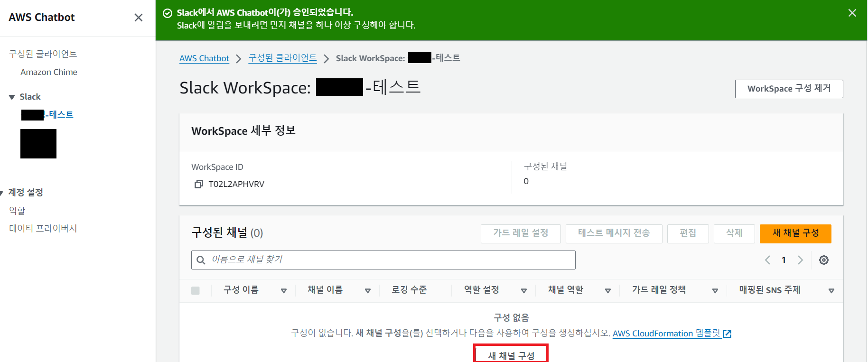Viewport: 868px width, 362px height.
Task: Click orange 새 채널 구성 button
Action: click(795, 233)
